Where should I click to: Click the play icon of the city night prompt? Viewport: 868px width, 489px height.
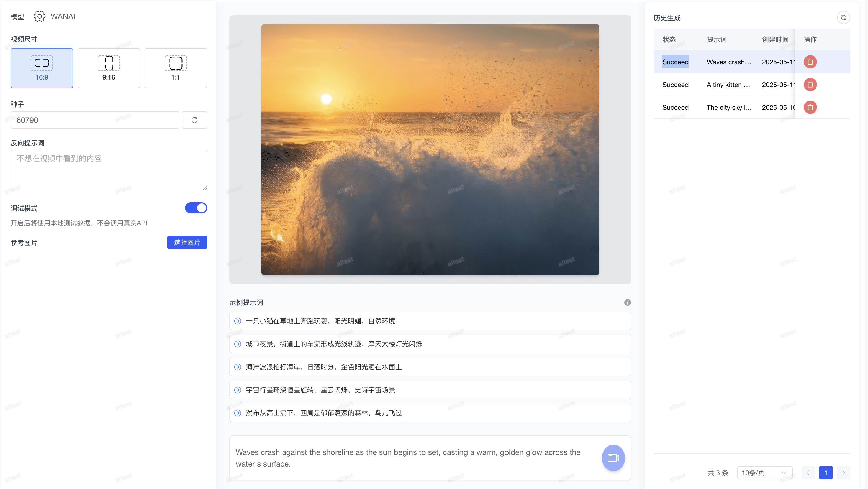tap(238, 344)
